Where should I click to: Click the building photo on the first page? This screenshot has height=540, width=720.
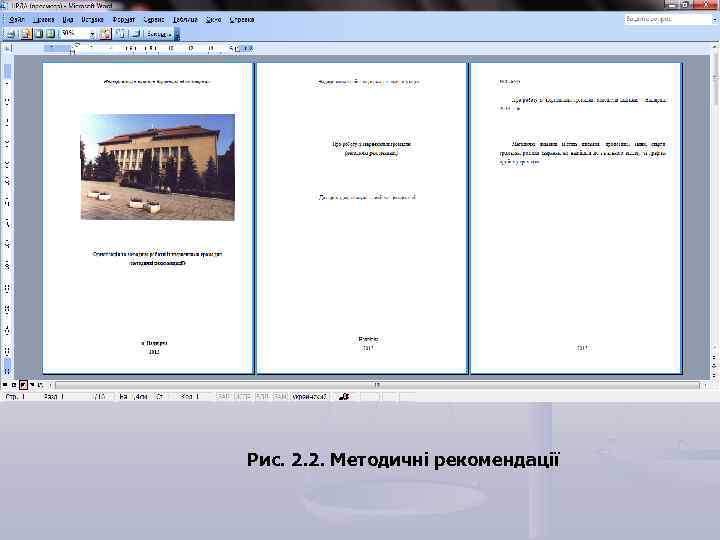click(158, 167)
